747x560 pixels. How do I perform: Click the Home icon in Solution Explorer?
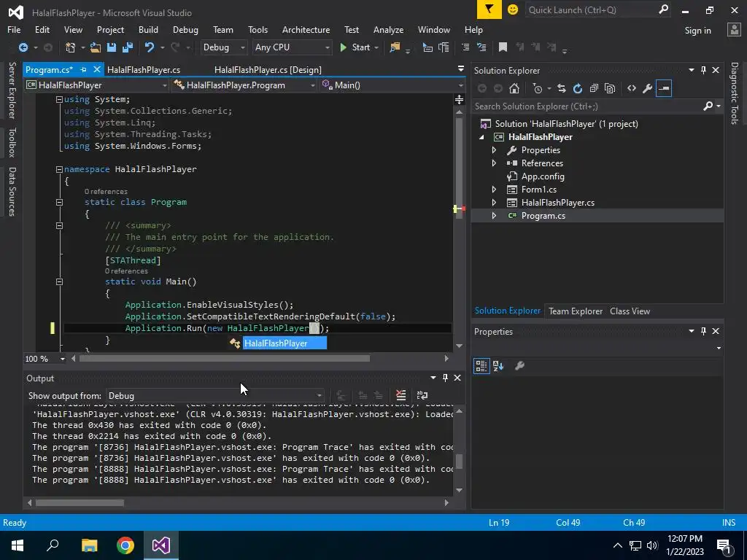coord(514,88)
